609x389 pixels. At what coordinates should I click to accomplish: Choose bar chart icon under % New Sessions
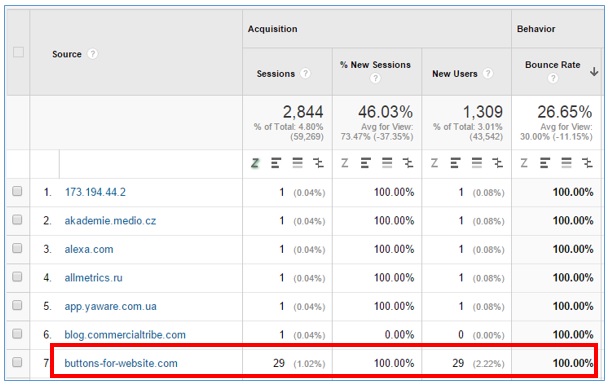(x=365, y=163)
